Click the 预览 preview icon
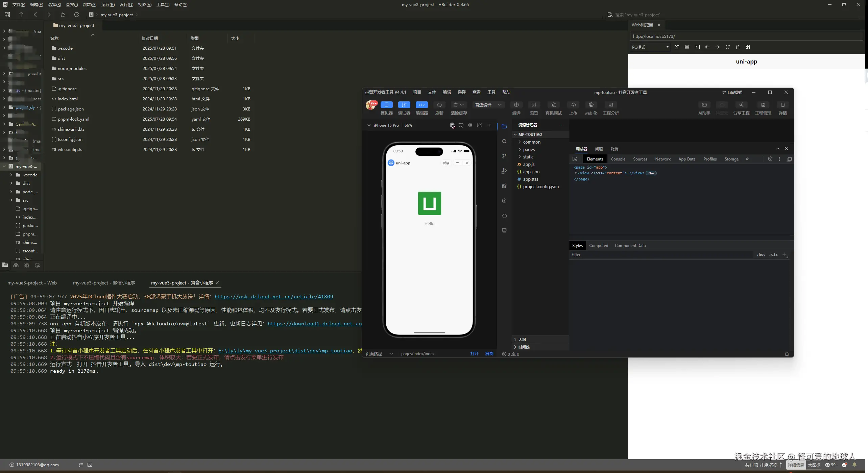 click(x=534, y=105)
